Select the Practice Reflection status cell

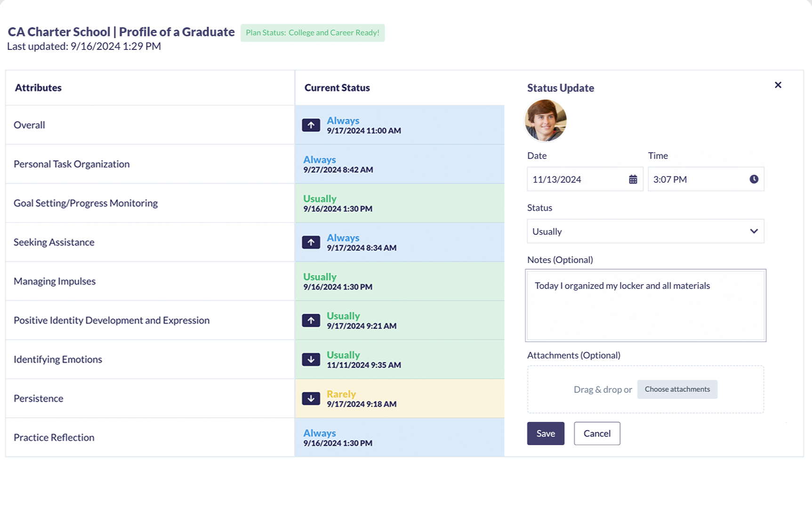click(x=399, y=438)
